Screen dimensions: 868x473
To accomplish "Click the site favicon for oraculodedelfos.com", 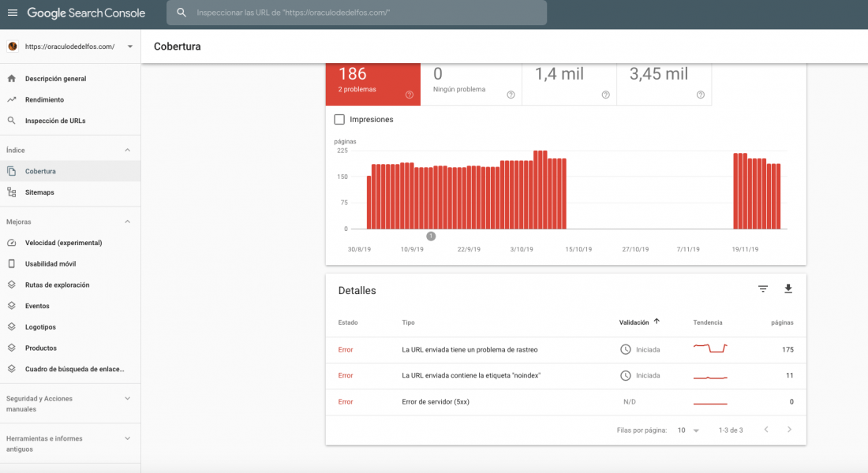I will [x=13, y=47].
